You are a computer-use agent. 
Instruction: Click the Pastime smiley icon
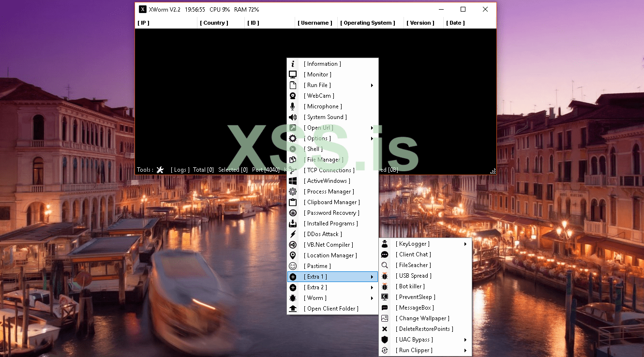pos(293,266)
